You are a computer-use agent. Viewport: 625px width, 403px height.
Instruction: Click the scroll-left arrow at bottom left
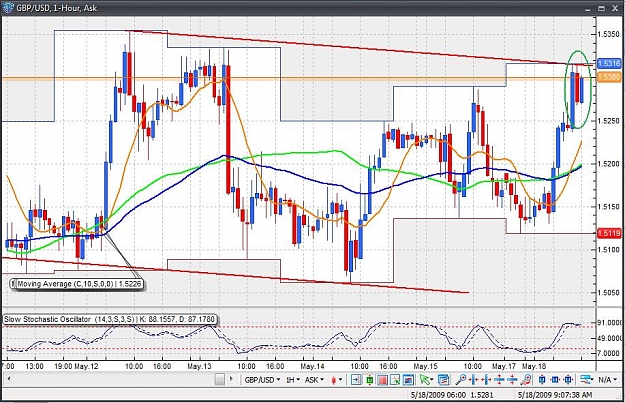coord(8,379)
